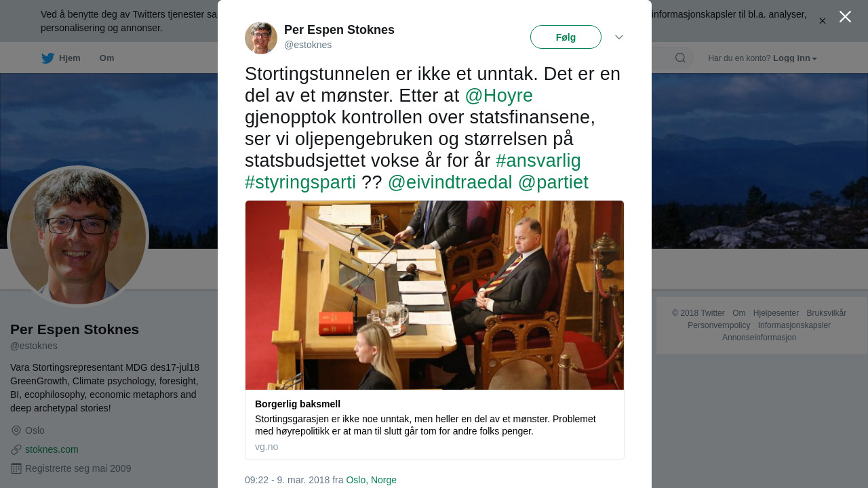
Task: Open the Om menu item
Action: pyautogui.click(x=106, y=58)
